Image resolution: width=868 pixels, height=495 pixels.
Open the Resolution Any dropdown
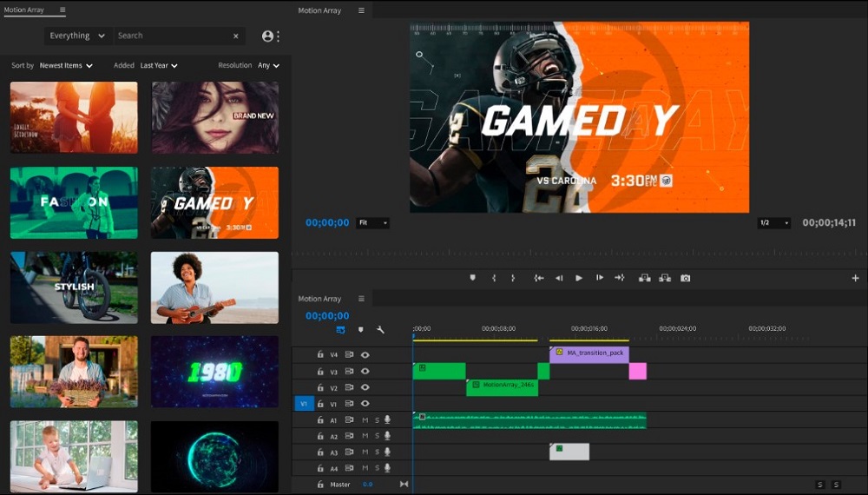click(268, 65)
